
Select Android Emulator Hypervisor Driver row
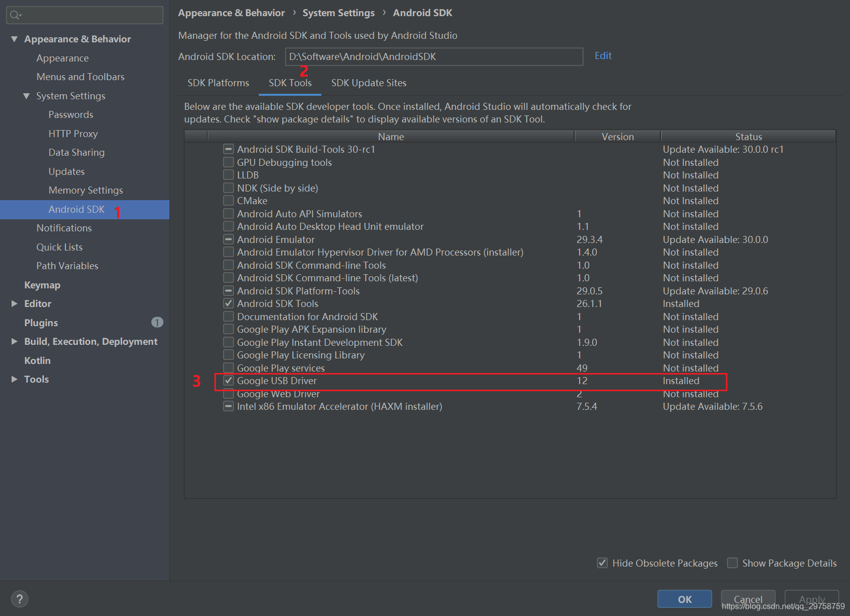(510, 252)
